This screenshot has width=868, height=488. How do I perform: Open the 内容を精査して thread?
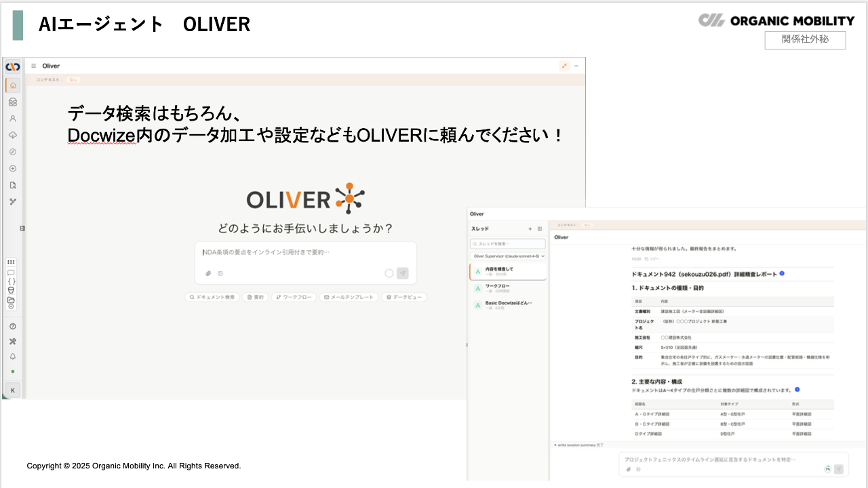coord(508,271)
